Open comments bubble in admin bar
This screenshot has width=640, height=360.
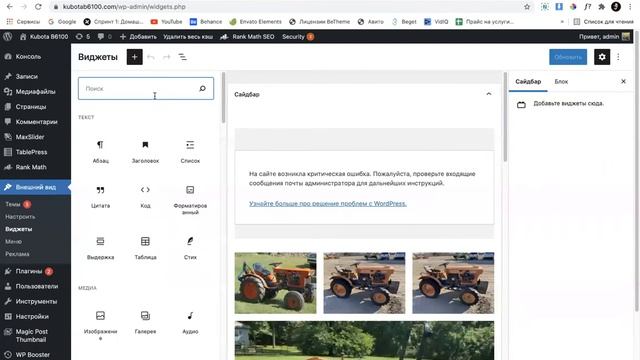(104, 37)
